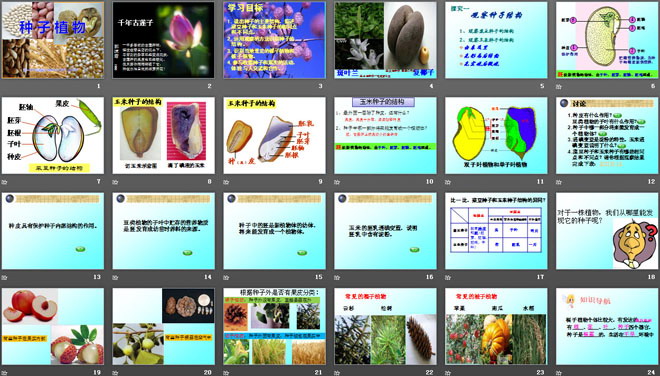This screenshot has width=660, height=376.
Task: Select slide 12 thumbnail 讨论
Action: (x=607, y=136)
